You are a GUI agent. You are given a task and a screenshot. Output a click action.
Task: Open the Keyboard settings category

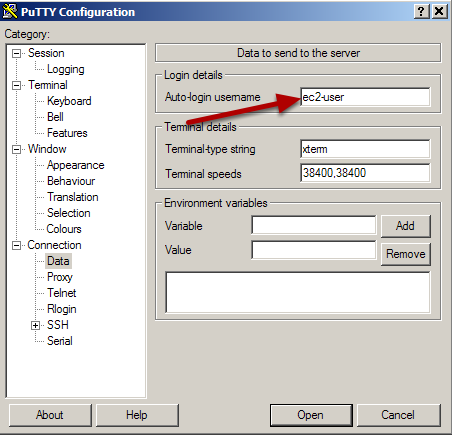click(x=69, y=101)
